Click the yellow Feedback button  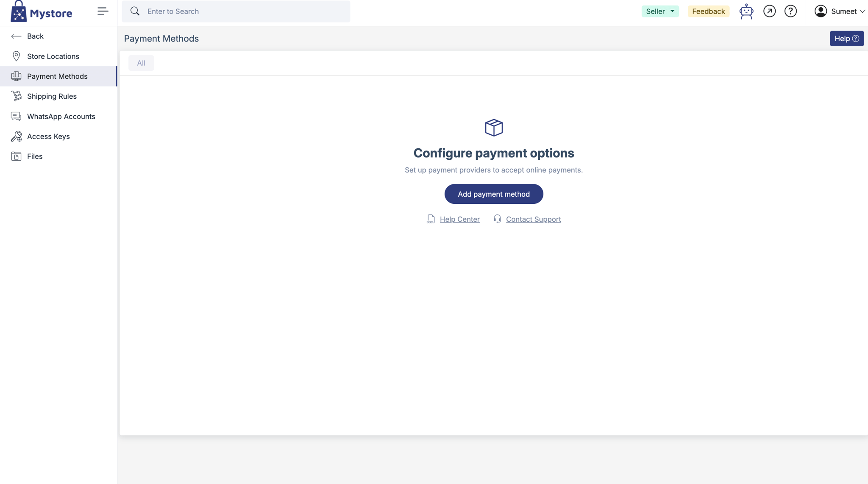point(708,11)
